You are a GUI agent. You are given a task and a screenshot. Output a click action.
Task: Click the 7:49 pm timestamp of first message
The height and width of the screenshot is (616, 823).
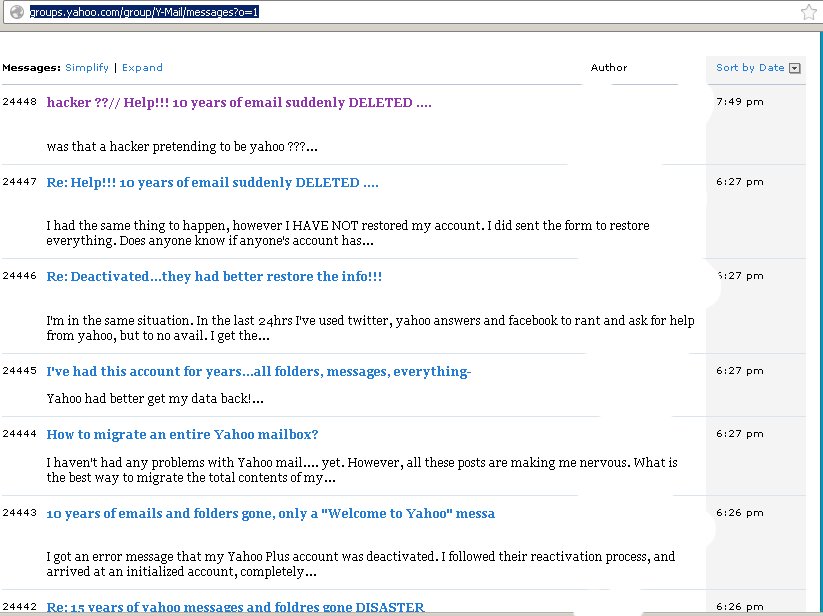pyautogui.click(x=740, y=102)
